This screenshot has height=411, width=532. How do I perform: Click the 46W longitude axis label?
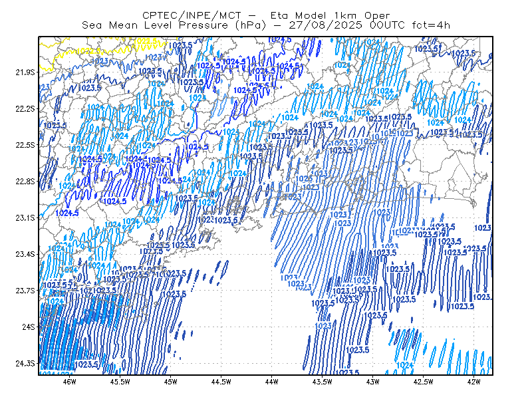click(70, 382)
